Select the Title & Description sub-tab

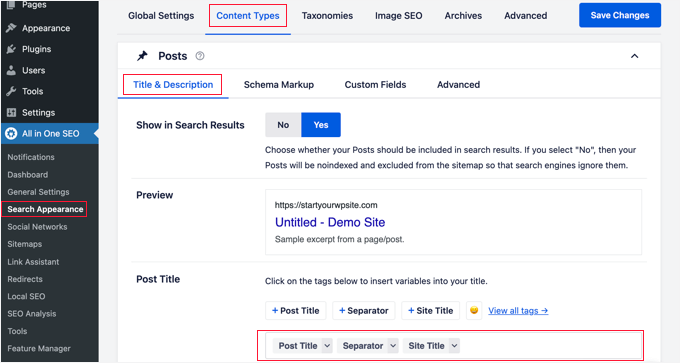point(173,85)
